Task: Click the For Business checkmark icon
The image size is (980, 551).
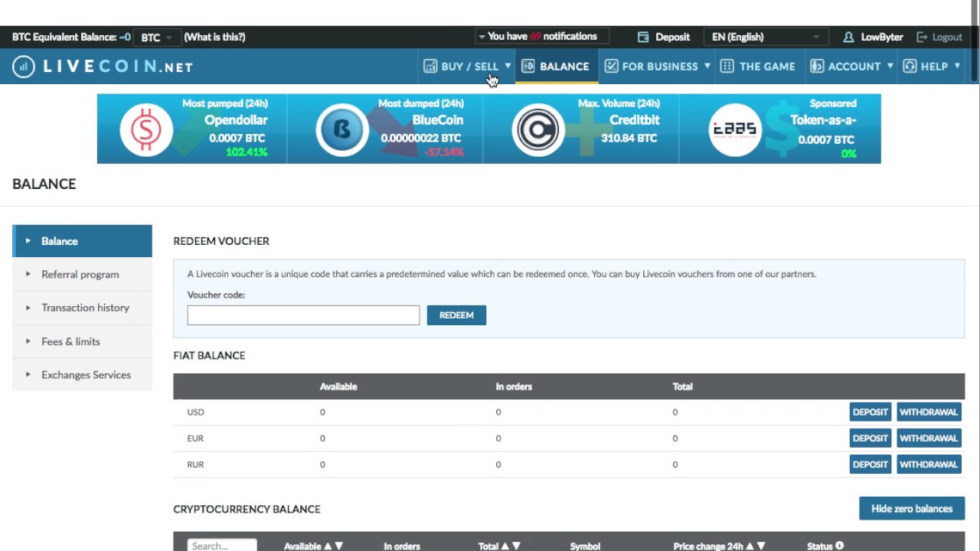Action: [x=611, y=66]
